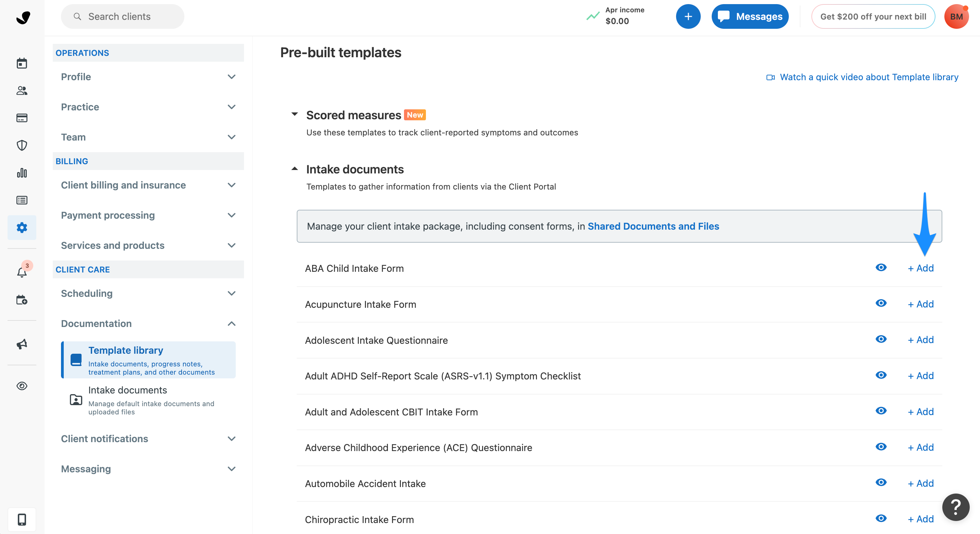
Task: Preview the ABA Child Intake Form
Action: coord(881,267)
